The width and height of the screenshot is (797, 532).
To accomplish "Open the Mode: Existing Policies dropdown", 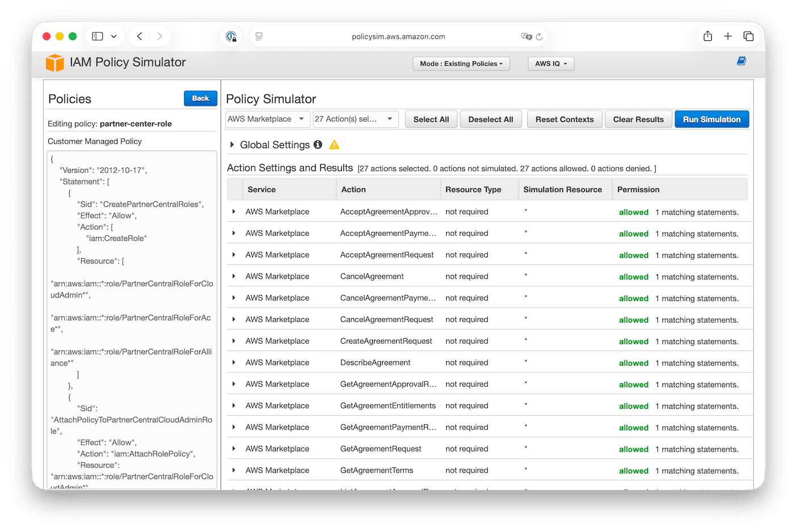I will [x=461, y=64].
